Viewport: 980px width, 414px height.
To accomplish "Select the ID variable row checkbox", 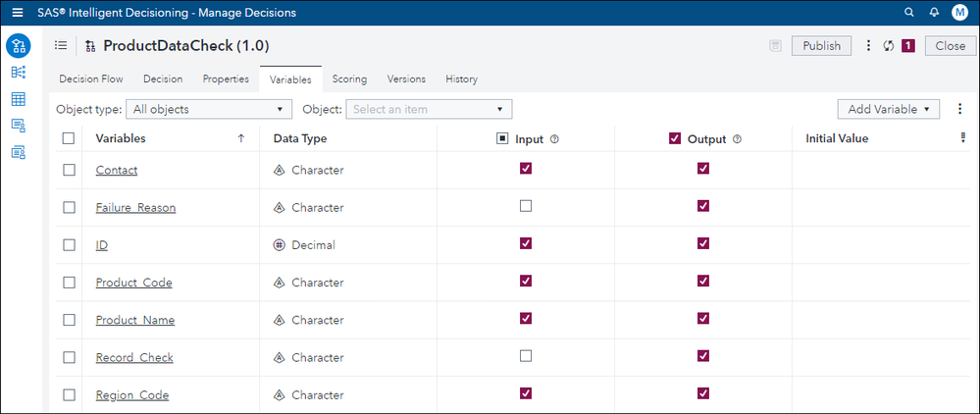I will (69, 245).
